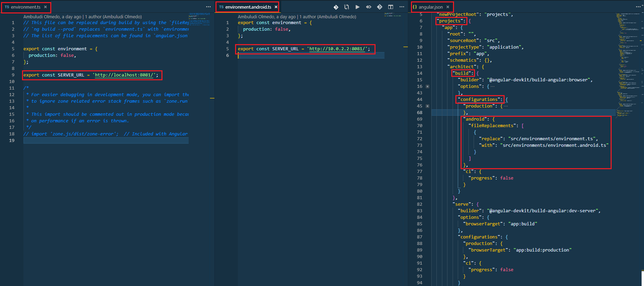Close the environment.ts tab
This screenshot has width=644, height=286.
click(x=45, y=7)
